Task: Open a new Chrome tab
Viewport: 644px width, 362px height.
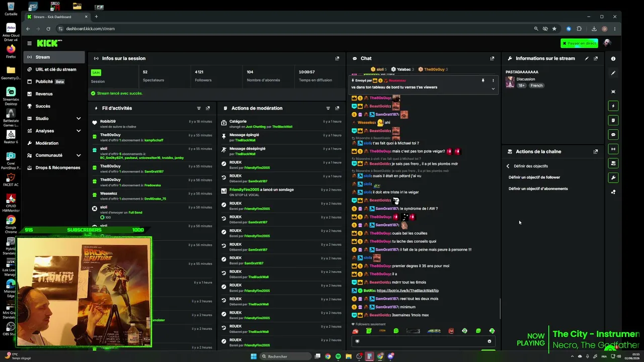Action: coord(96,17)
